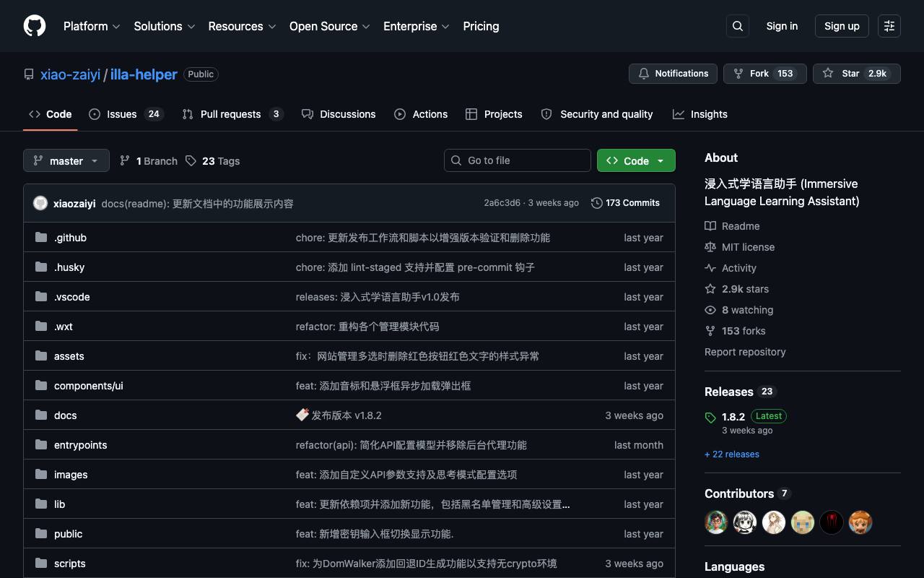
Task: Click the star icon beside 2.9k stars
Action: 710,289
